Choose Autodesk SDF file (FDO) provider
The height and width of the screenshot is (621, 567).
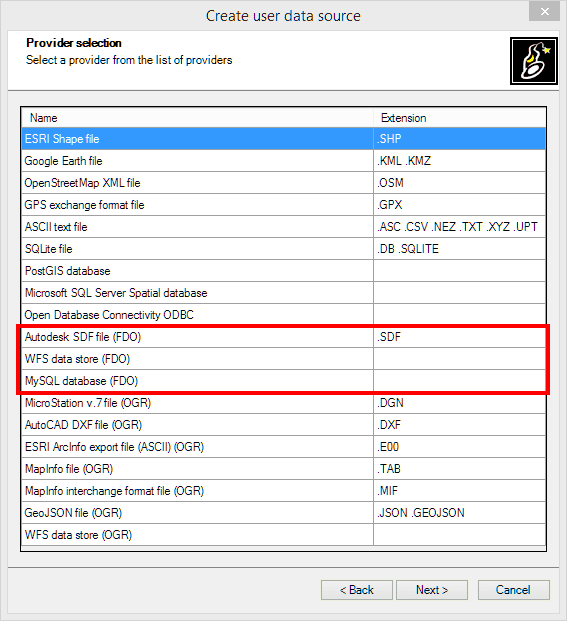tap(284, 337)
